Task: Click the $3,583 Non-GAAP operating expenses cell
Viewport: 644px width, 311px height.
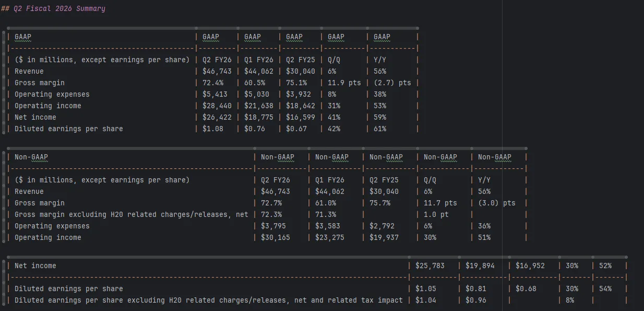Action: point(328,226)
